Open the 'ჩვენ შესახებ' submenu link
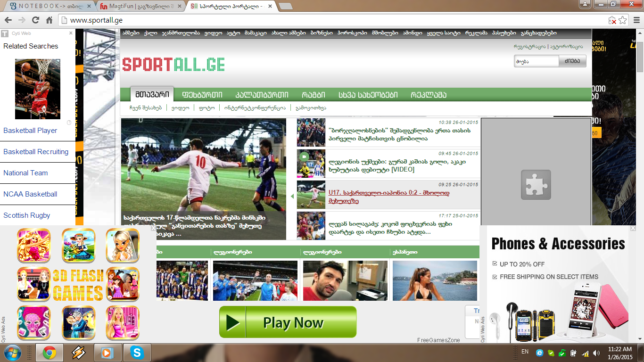The height and width of the screenshot is (362, 644). click(146, 107)
